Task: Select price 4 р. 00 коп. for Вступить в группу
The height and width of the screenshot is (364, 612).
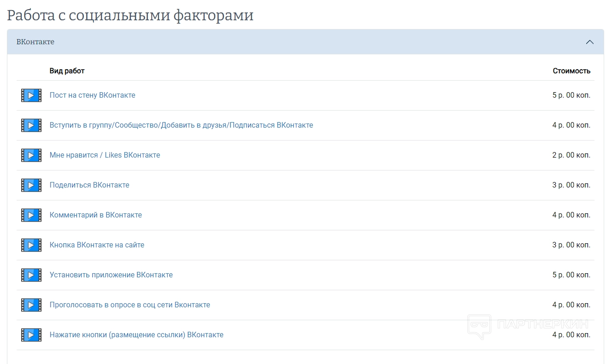Action: 571,125
